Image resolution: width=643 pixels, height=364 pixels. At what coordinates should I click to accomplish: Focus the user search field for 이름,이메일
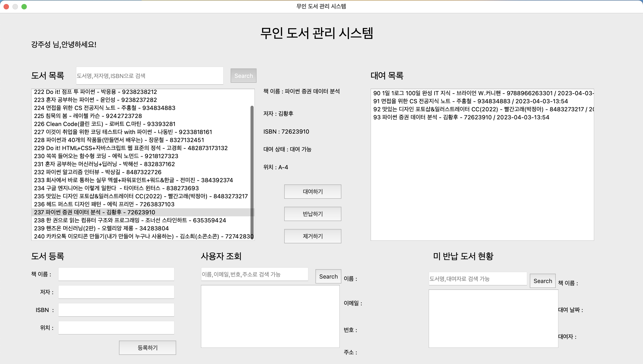coord(254,274)
